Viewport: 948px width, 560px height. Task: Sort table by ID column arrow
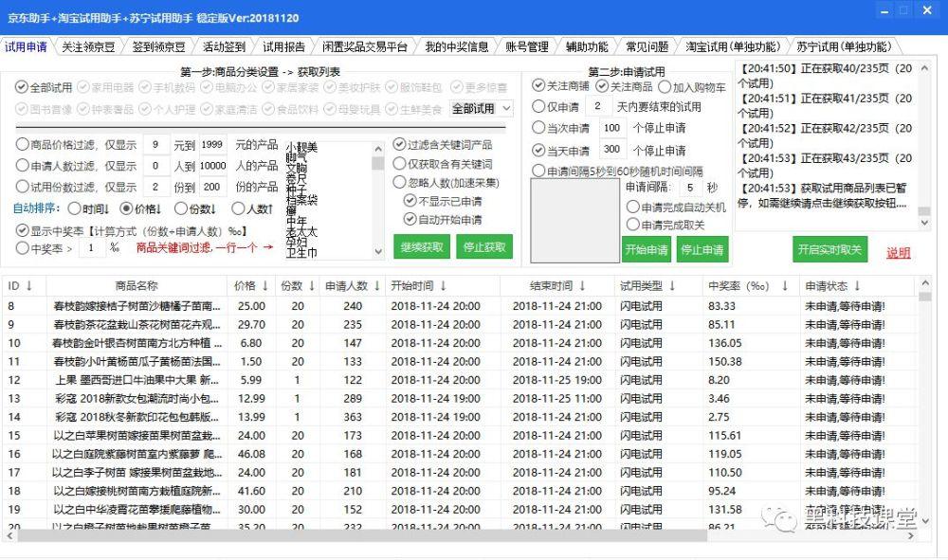coord(28,286)
